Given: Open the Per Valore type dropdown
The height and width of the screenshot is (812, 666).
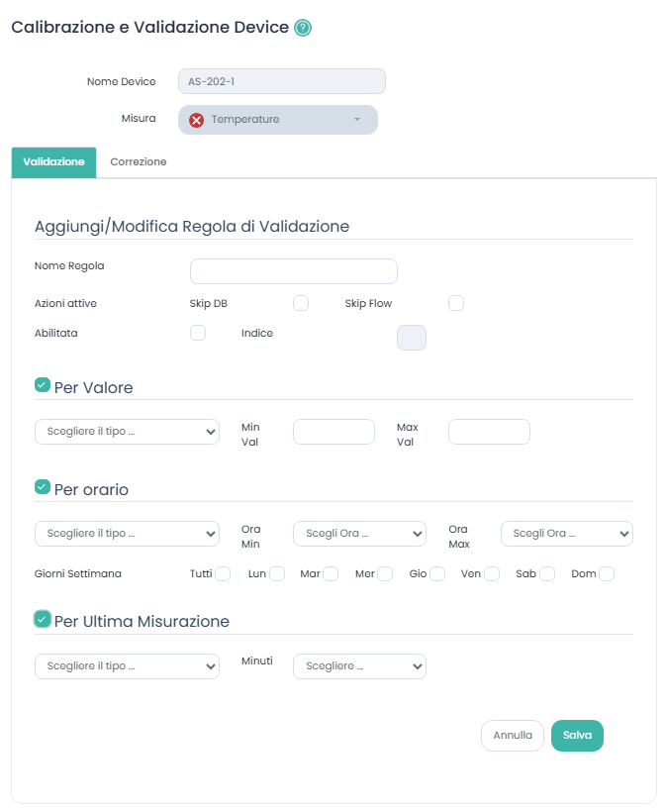Looking at the screenshot, I should tap(127, 432).
